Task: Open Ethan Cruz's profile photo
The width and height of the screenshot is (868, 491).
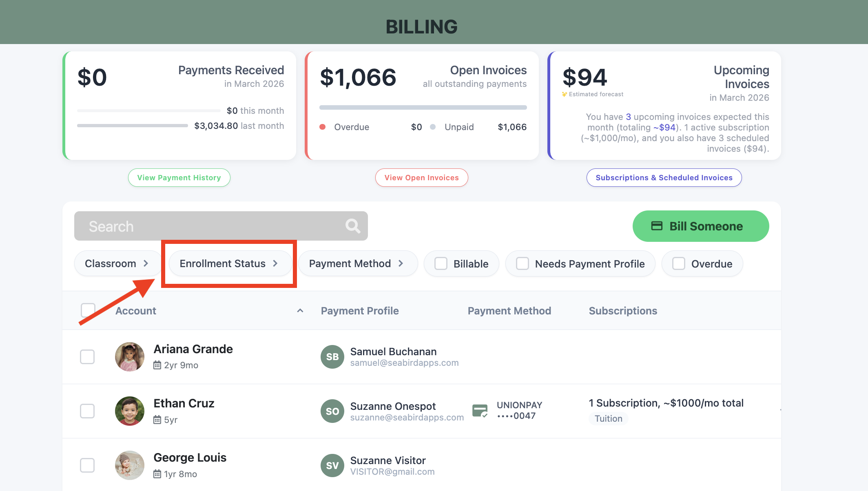Action: tap(130, 411)
